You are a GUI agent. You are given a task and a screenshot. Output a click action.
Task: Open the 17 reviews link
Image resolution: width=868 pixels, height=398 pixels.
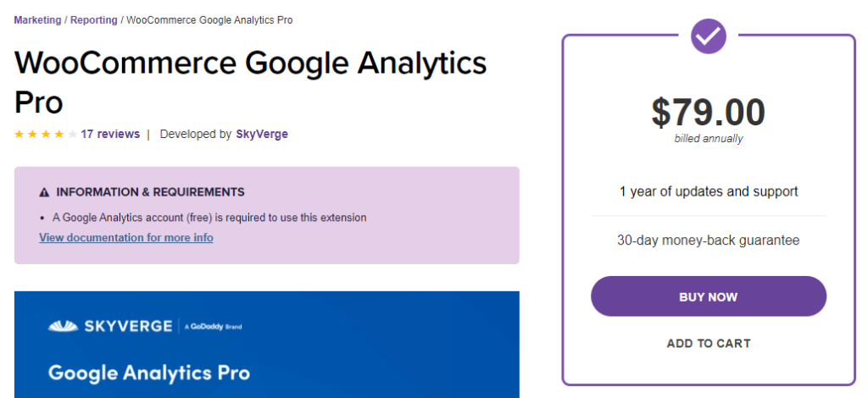110,134
